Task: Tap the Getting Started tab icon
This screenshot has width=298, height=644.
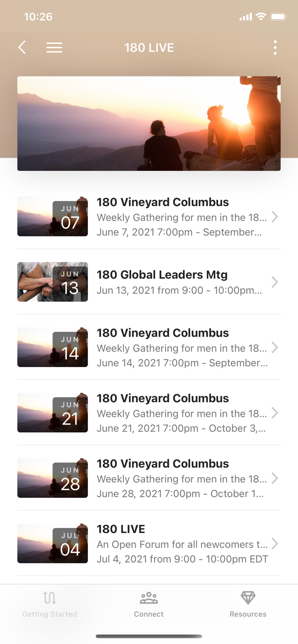Action: (x=49, y=598)
